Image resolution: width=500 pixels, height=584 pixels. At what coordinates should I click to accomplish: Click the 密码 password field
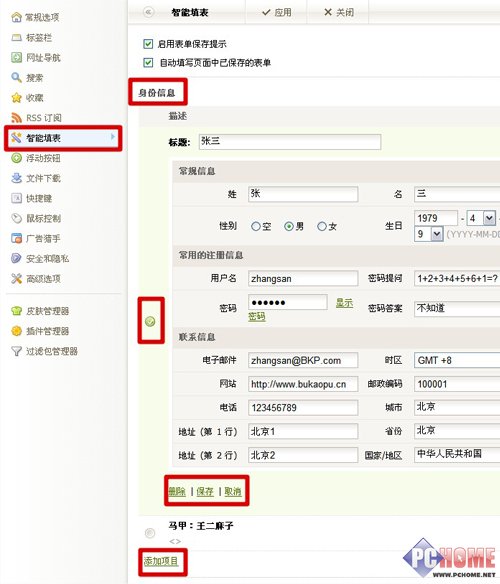point(288,302)
